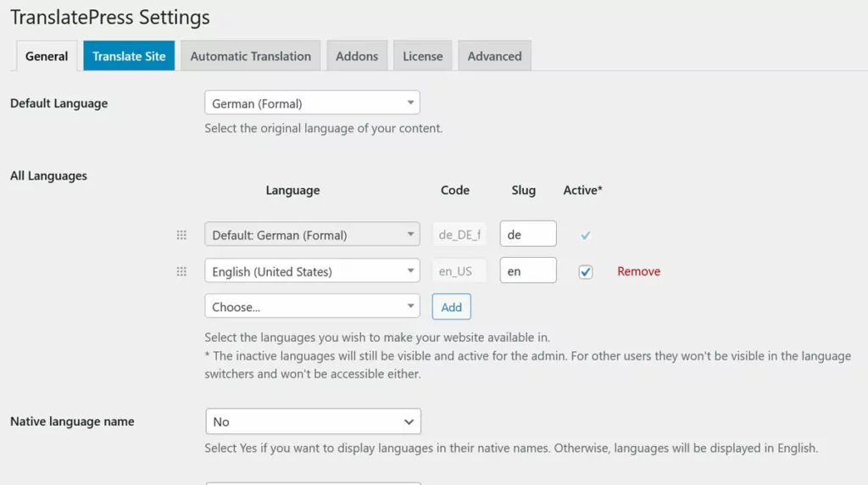The width and height of the screenshot is (868, 485).
Task: Open the General settings tab
Action: pyautogui.click(x=47, y=56)
